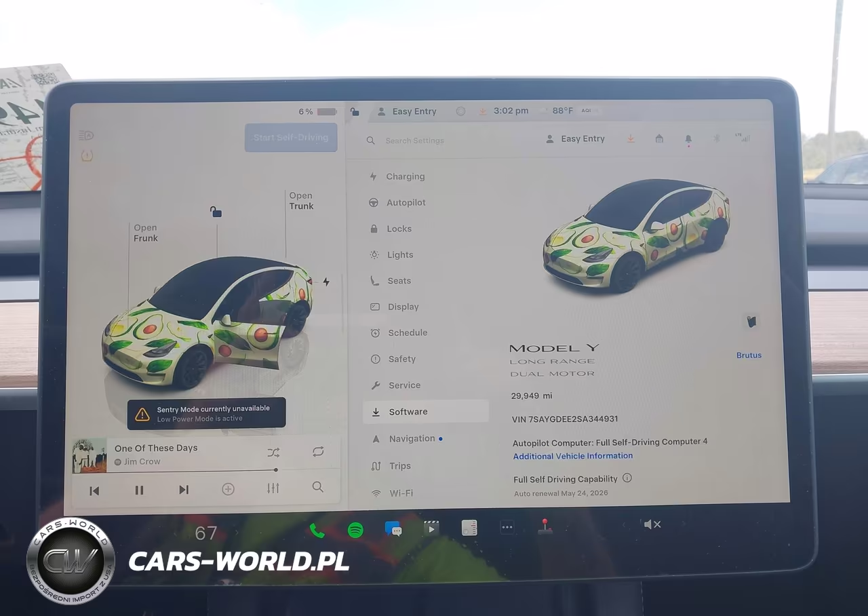Open the HomeLink garage icon
The width and height of the screenshot is (868, 616).
659,138
